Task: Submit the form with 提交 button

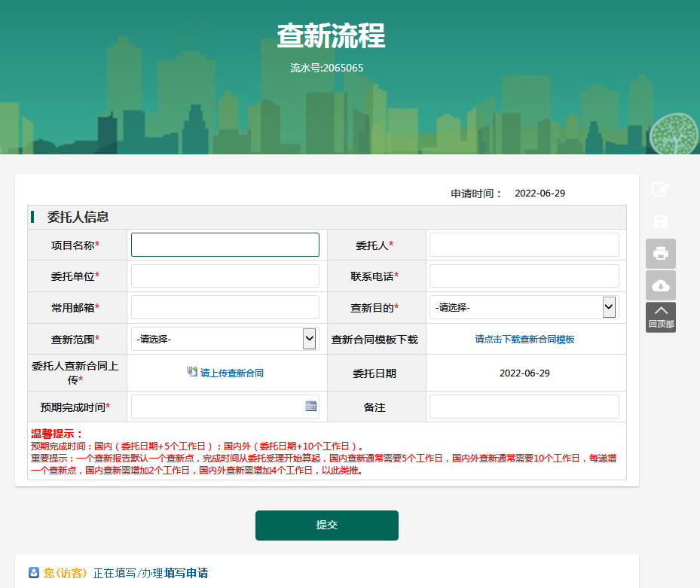Action: tap(326, 525)
